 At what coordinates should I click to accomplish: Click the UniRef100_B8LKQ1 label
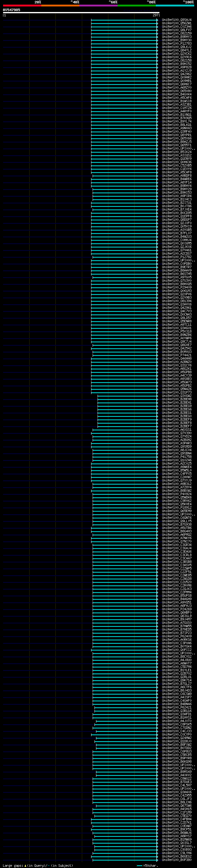click(x=176, y=125)
